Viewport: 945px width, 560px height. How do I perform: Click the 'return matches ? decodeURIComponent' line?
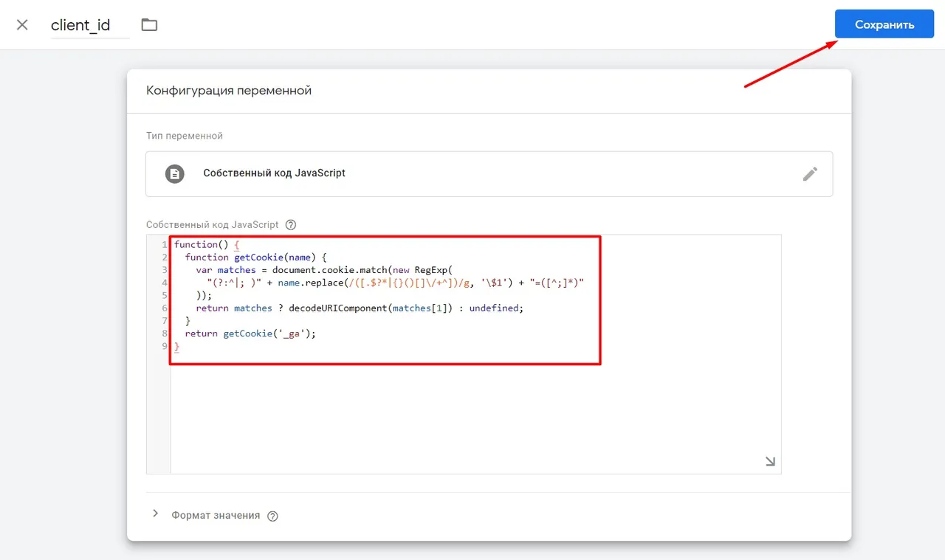360,308
